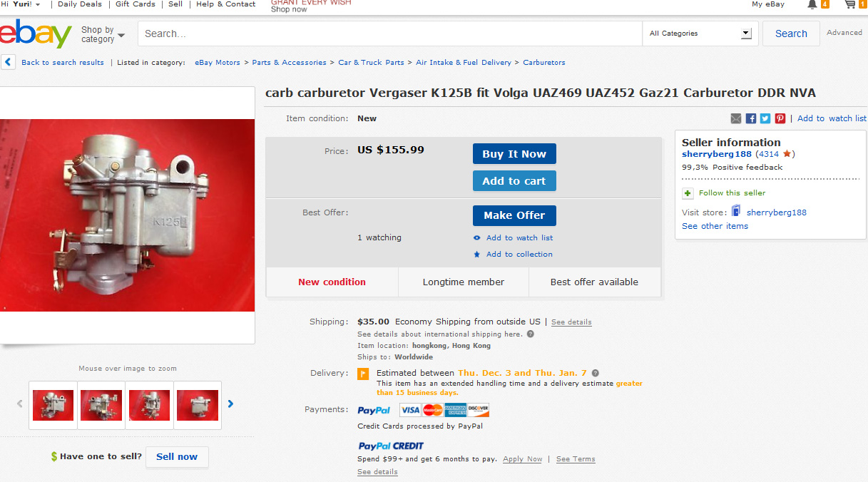Viewport: 868px width, 482px height.
Task: Show next thumbnails with right arrow
Action: tap(230, 404)
